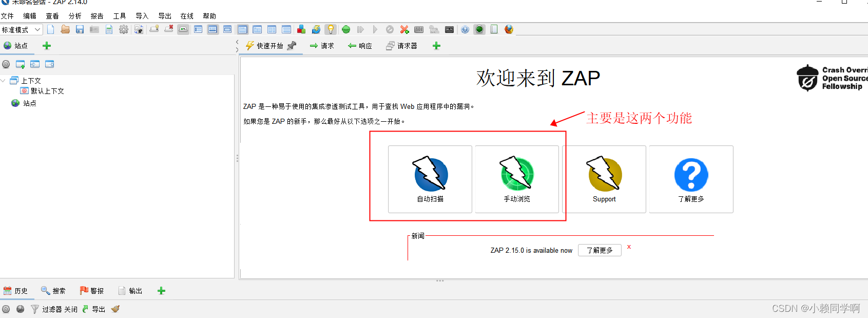Click the lightbulb icon in the toolbar
Image resolution: width=868 pixels, height=318 pixels.
(331, 29)
